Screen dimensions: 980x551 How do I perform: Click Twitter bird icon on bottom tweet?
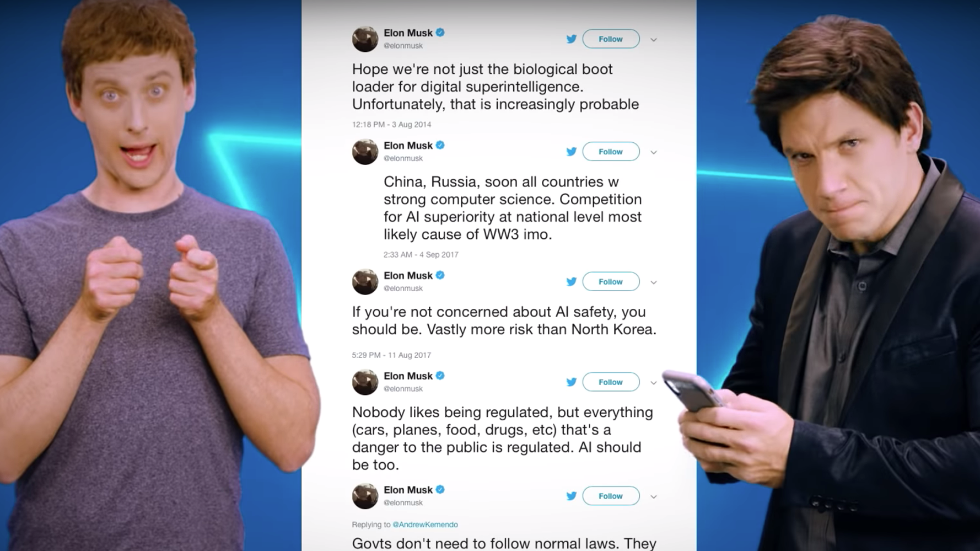click(x=571, y=496)
